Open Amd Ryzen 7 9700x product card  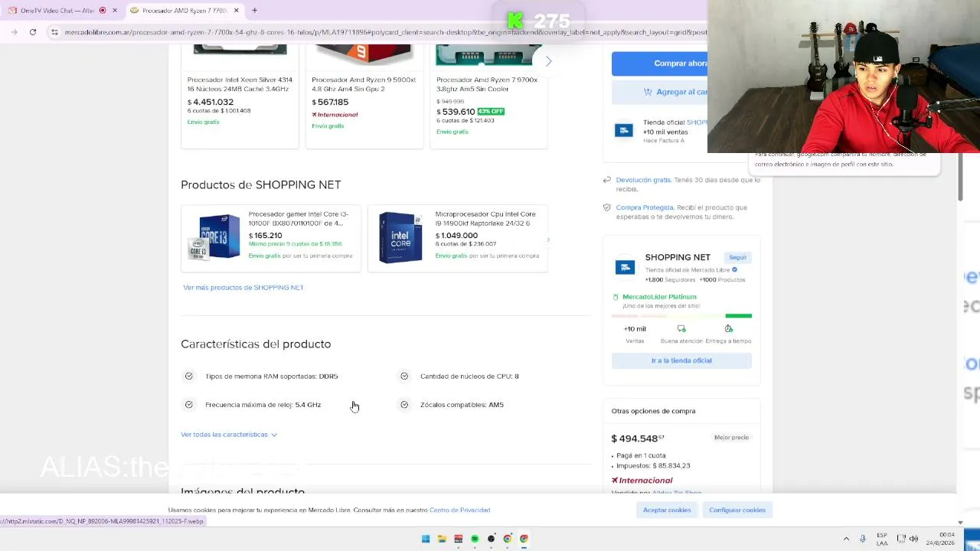point(488,96)
